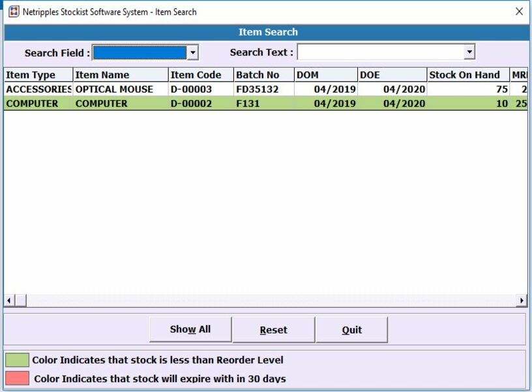Click the Netripples app icon in title bar
The image size is (532, 392).
coord(14,12)
